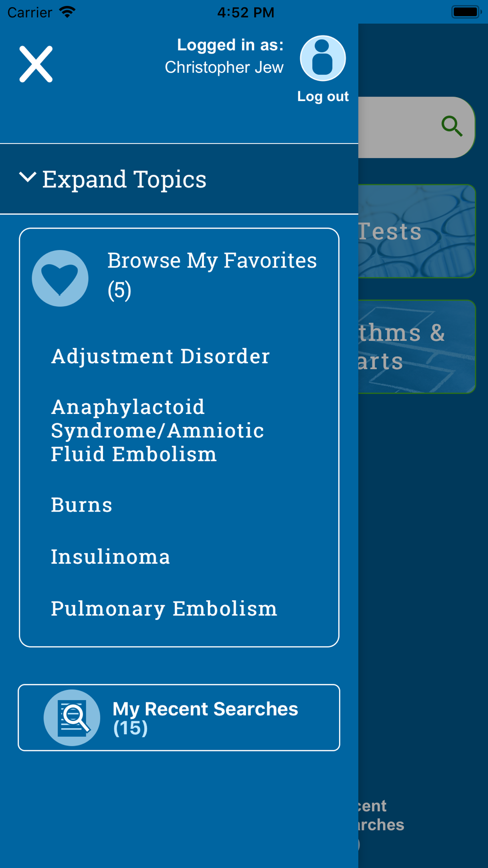The width and height of the screenshot is (488, 868).
Task: Open the Expand Topics section
Action: (x=179, y=179)
